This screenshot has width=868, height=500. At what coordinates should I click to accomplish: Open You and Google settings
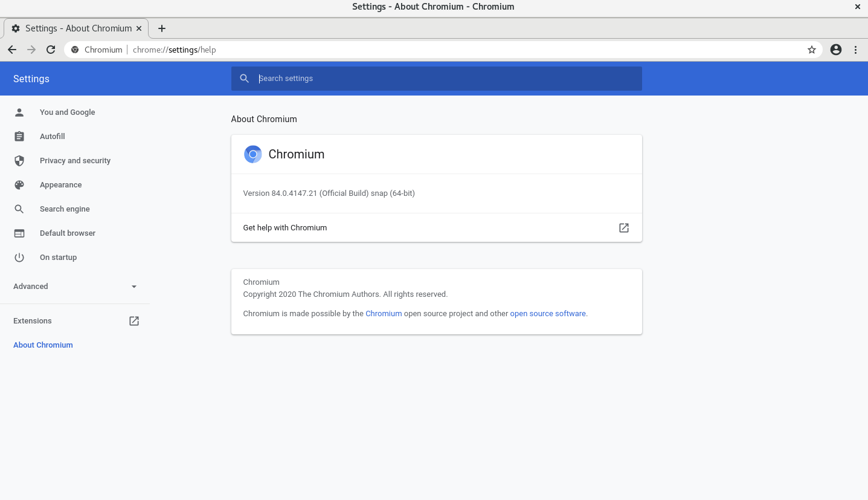coord(67,112)
